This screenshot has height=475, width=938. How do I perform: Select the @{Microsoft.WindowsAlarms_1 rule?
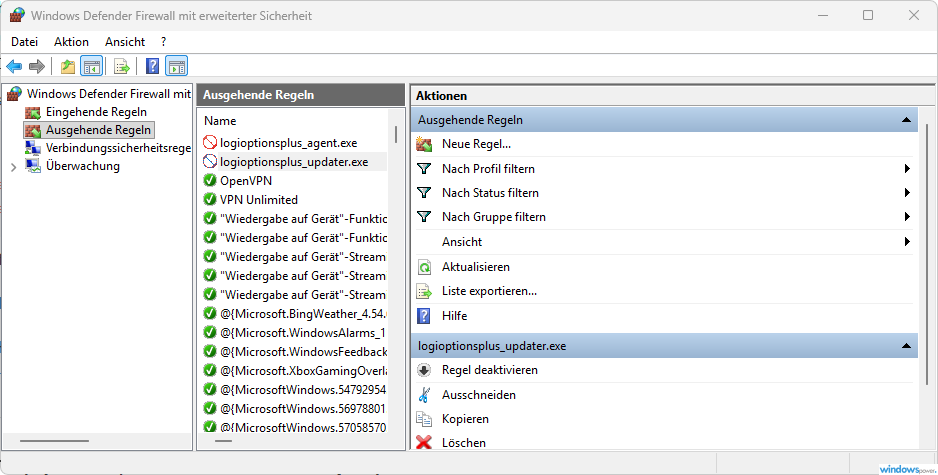[x=303, y=333]
